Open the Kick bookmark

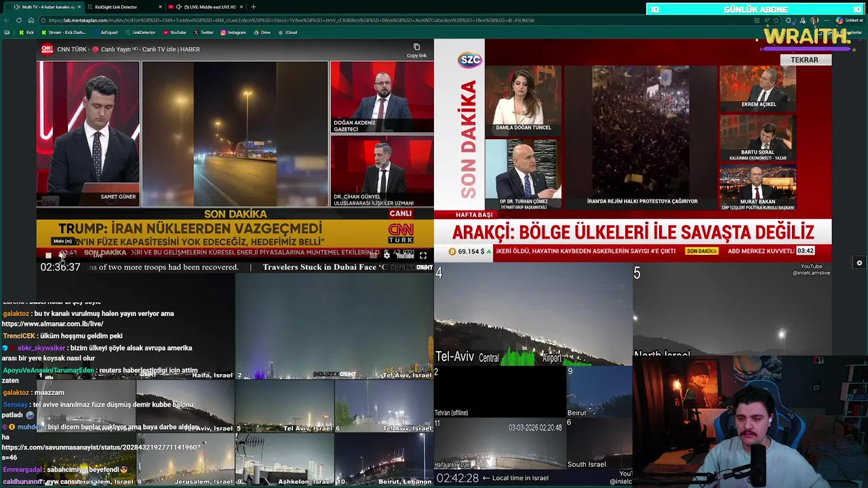click(x=26, y=33)
